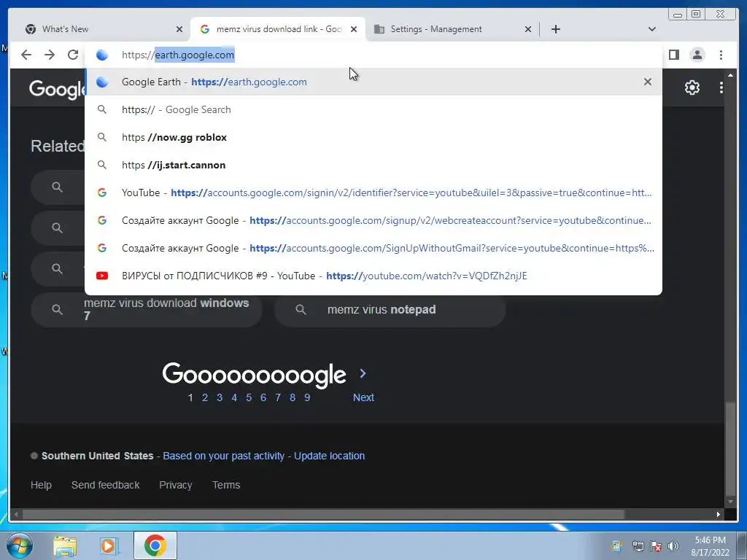This screenshot has width=747, height=560.
Task: Click the horizontal scrollbar thumb
Action: tap(323, 514)
